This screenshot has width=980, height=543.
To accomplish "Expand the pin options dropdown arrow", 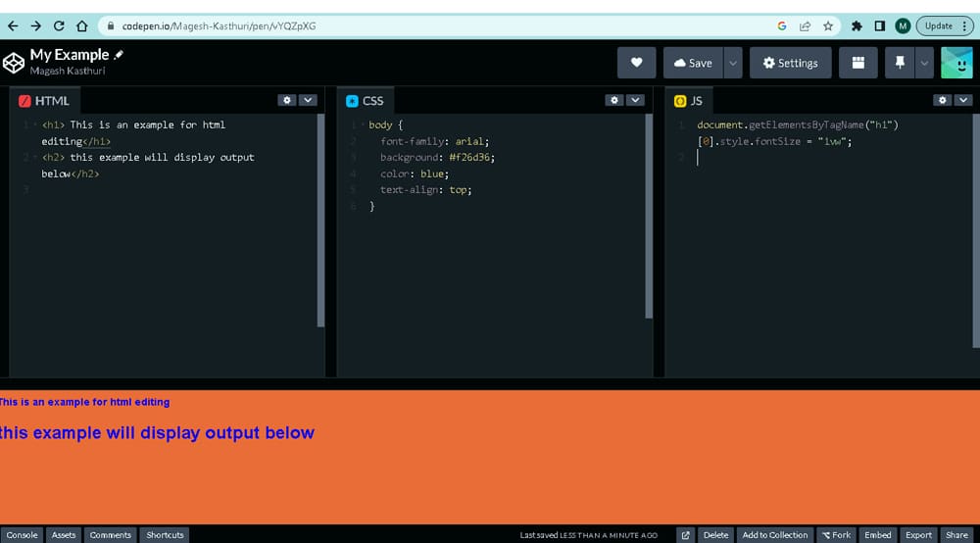I will pos(924,63).
